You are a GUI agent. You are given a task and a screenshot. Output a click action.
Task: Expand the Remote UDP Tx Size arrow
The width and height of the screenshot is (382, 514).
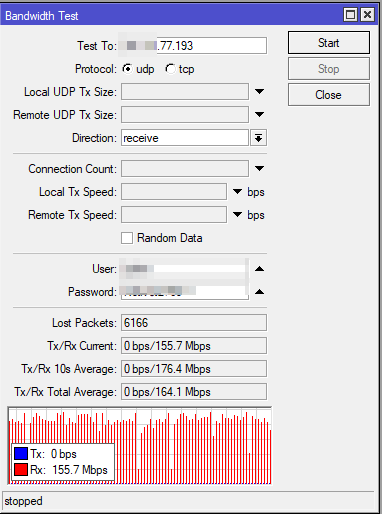259,114
